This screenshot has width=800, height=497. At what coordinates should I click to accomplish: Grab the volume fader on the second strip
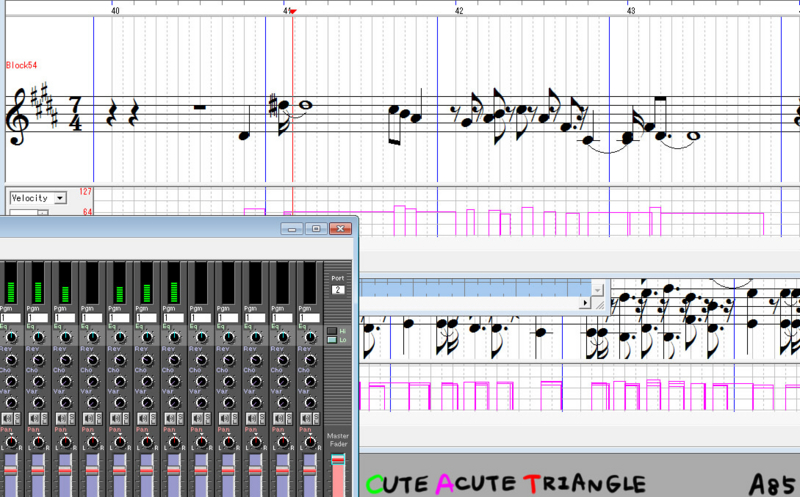click(x=37, y=470)
